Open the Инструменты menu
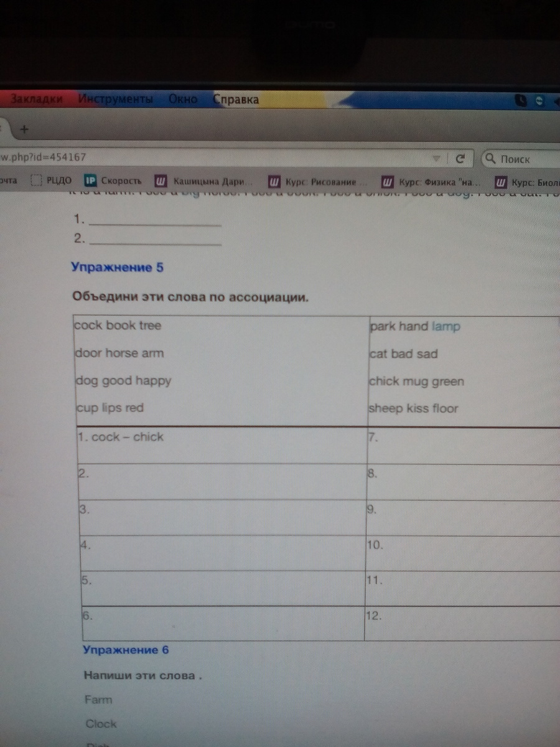This screenshot has width=560, height=747. coord(116,99)
